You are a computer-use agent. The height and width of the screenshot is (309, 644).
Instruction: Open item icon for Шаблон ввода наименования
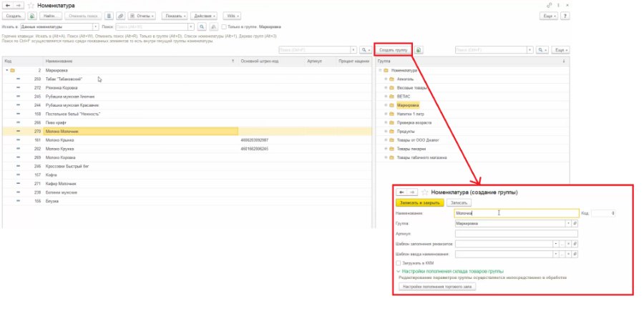[x=575, y=254]
